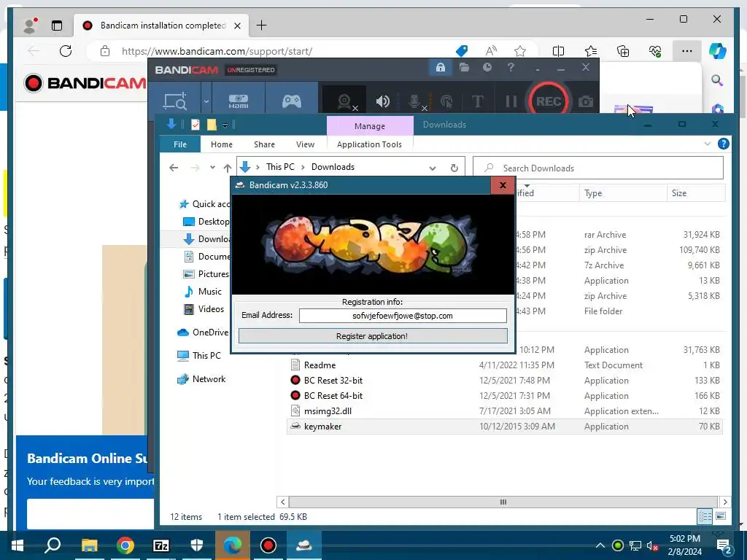Open Bandicam scheduled recording clock icon
747x560 pixels.
(487, 67)
